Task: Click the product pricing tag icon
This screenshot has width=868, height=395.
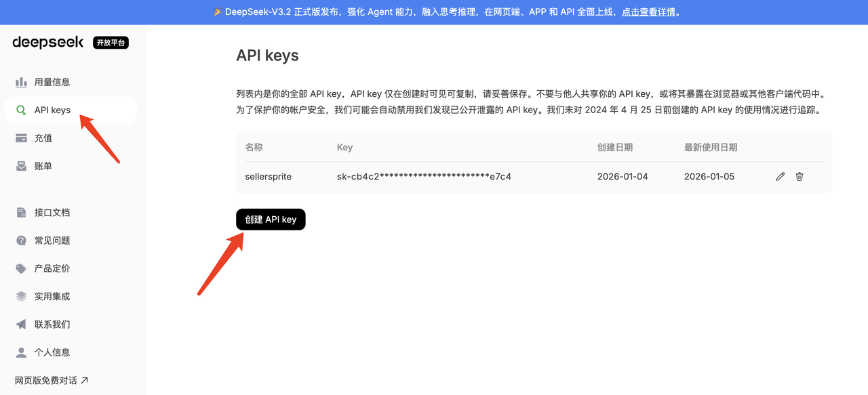Action: click(x=21, y=269)
